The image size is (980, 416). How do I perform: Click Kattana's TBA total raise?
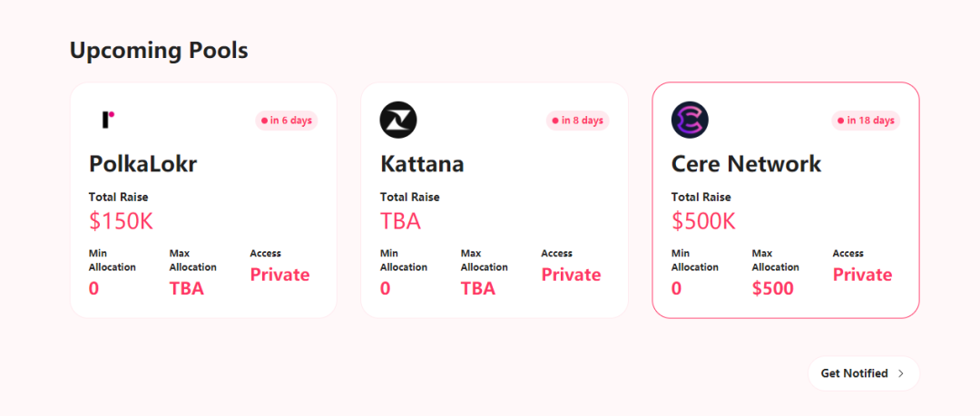point(400,221)
